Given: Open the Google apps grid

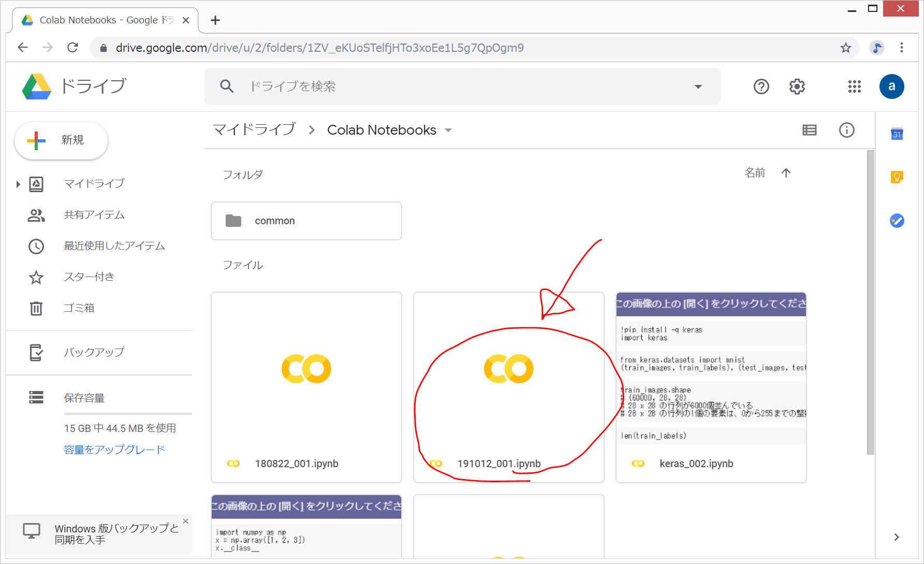Looking at the screenshot, I should tap(854, 86).
